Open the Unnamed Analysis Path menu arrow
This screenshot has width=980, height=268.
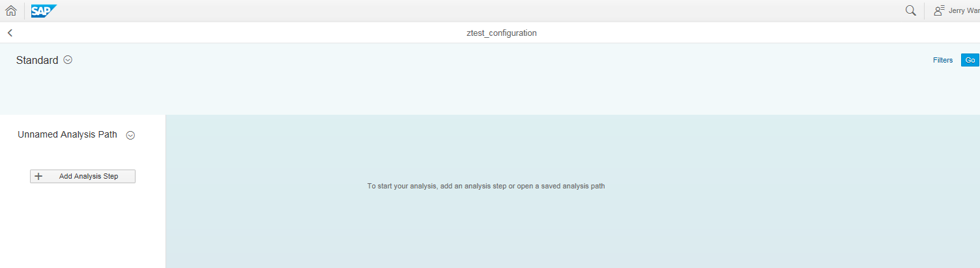pos(130,136)
